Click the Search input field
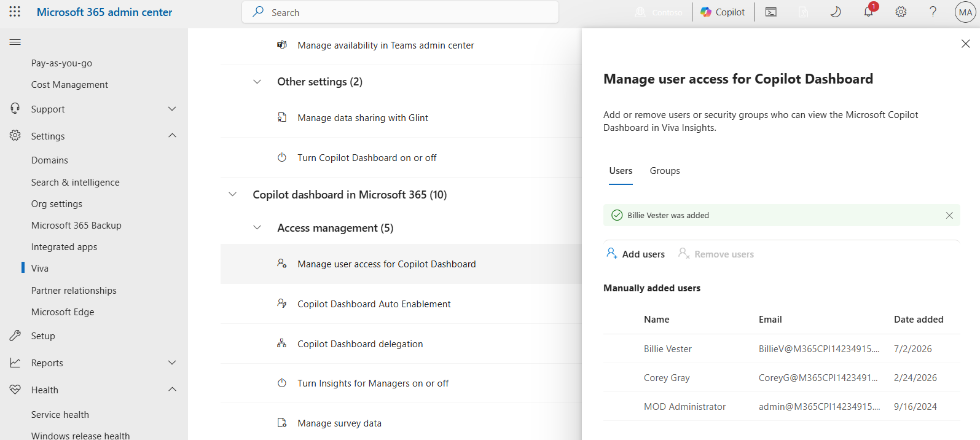Image resolution: width=980 pixels, height=440 pixels. (400, 12)
